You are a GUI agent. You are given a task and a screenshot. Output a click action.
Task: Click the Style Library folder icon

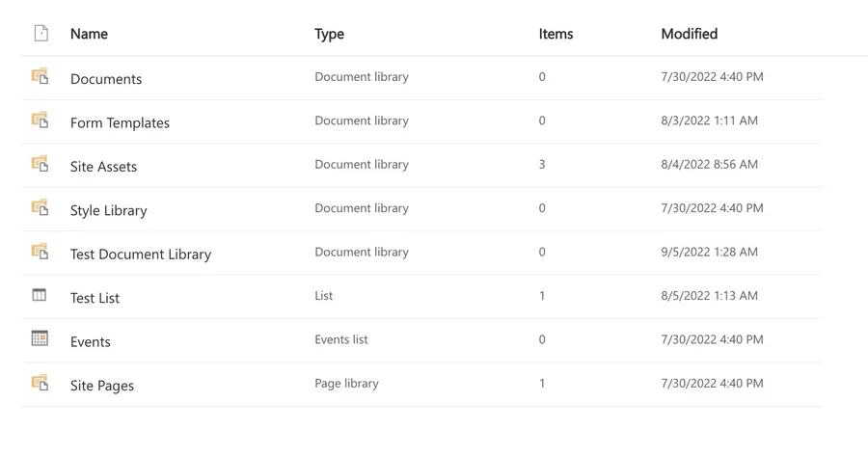tap(40, 208)
